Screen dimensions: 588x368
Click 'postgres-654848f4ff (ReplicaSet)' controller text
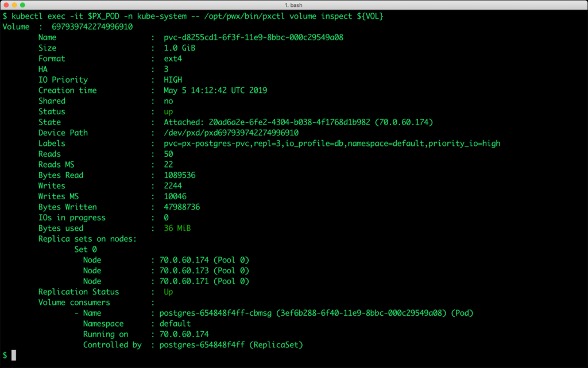(x=231, y=345)
